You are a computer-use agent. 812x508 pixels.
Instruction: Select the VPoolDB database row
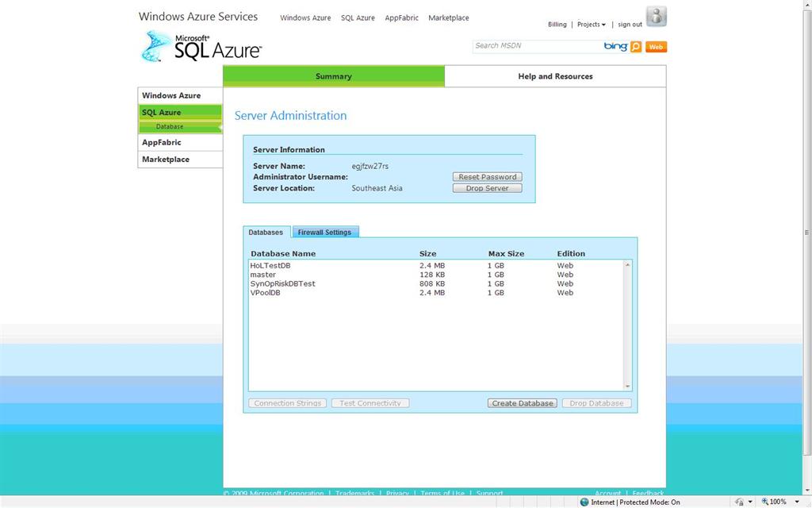tap(436, 293)
